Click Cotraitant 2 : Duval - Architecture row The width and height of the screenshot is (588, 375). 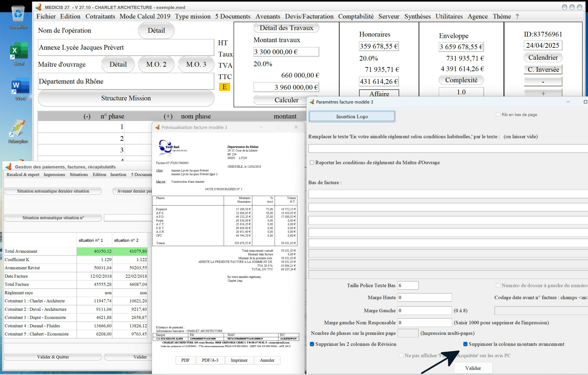(76, 309)
